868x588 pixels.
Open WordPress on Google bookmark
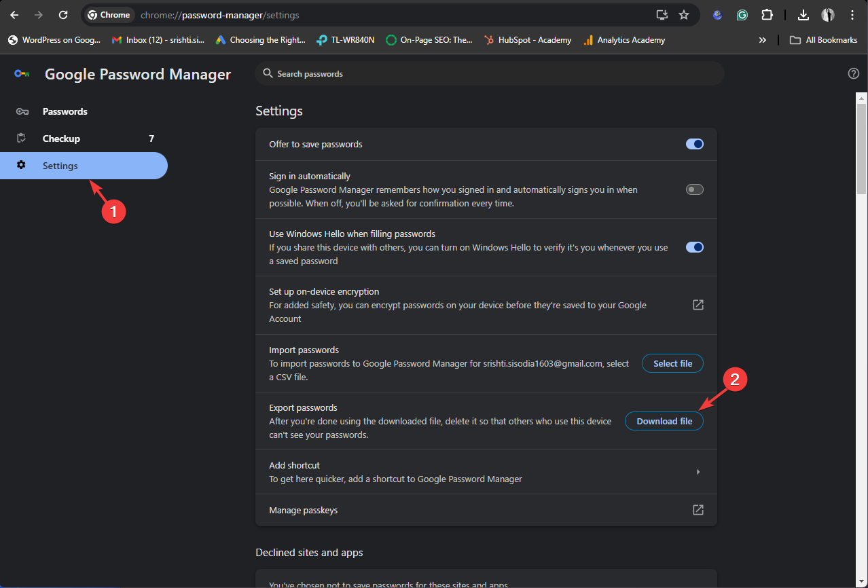[x=54, y=40]
